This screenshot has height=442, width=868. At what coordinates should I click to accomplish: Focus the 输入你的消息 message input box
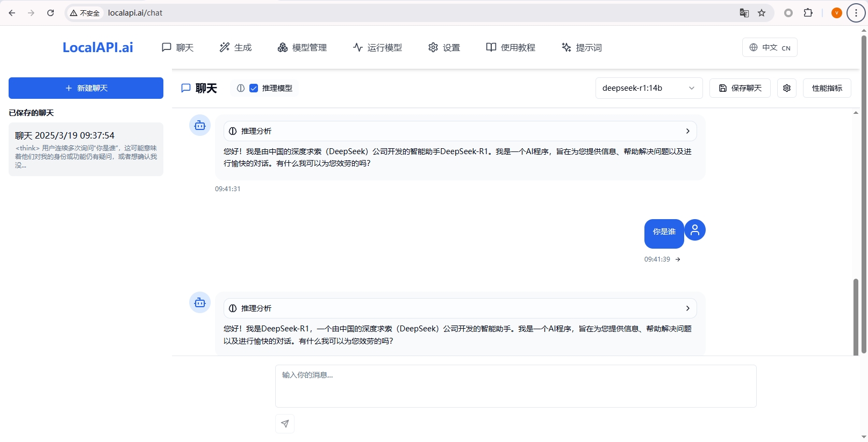(x=516, y=386)
